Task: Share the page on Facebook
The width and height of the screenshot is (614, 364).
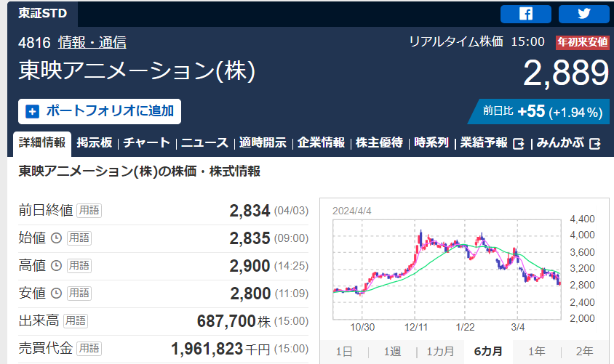Action: [525, 14]
